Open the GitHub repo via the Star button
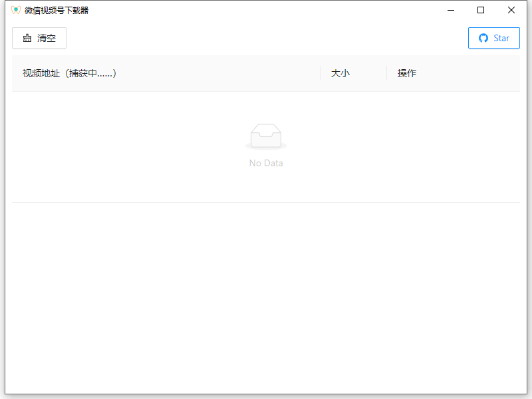Screen dimensions: 532x399 pyautogui.click(x=494, y=38)
